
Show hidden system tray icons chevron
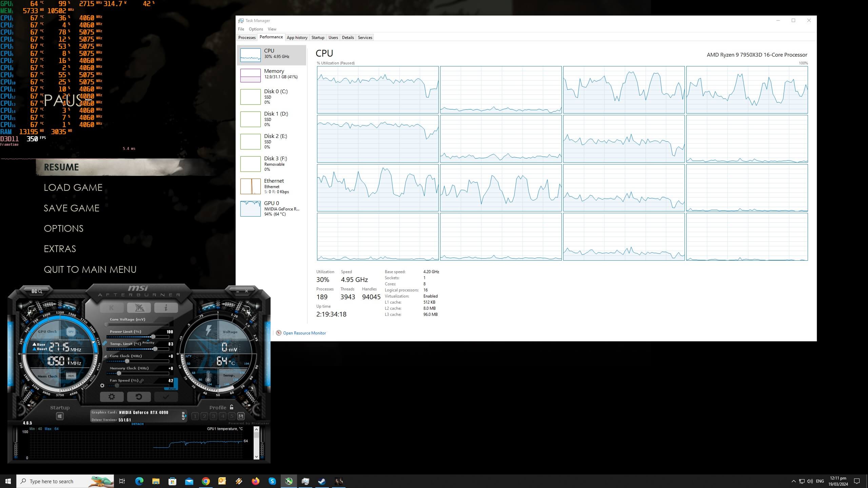[x=793, y=481]
